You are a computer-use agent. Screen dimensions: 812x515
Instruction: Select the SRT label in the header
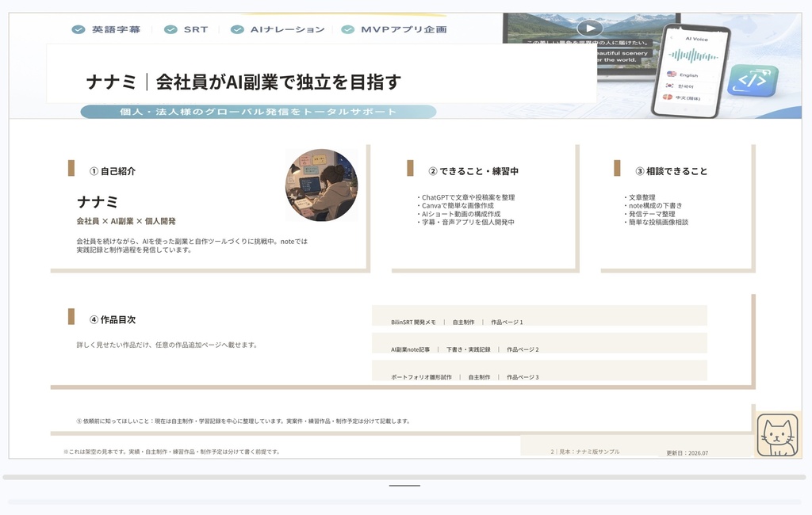tap(196, 29)
